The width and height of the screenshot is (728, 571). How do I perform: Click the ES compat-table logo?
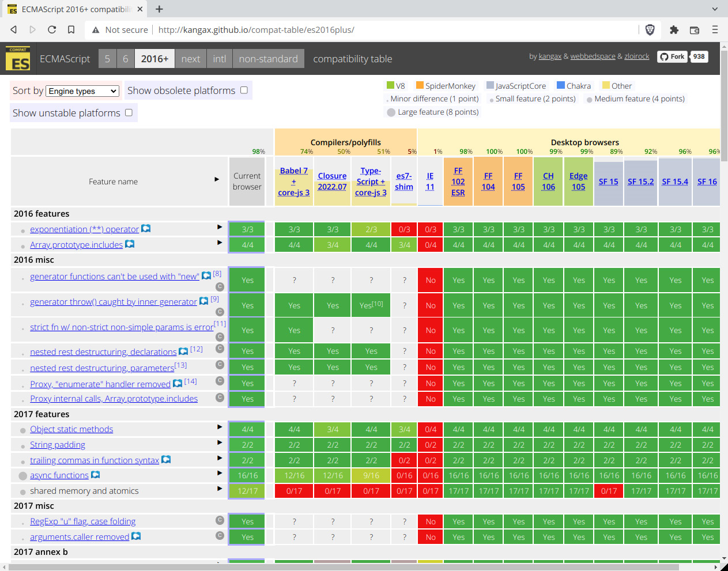(x=18, y=57)
